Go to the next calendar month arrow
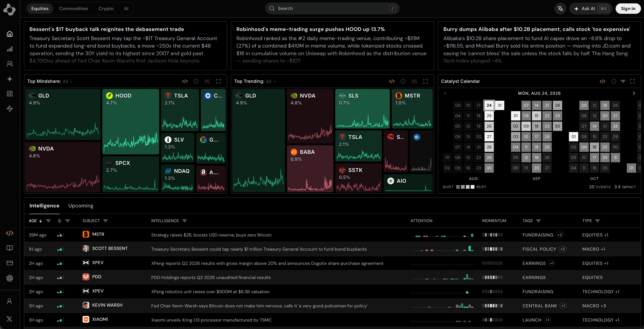The height and width of the screenshot is (329, 644). [634, 93]
